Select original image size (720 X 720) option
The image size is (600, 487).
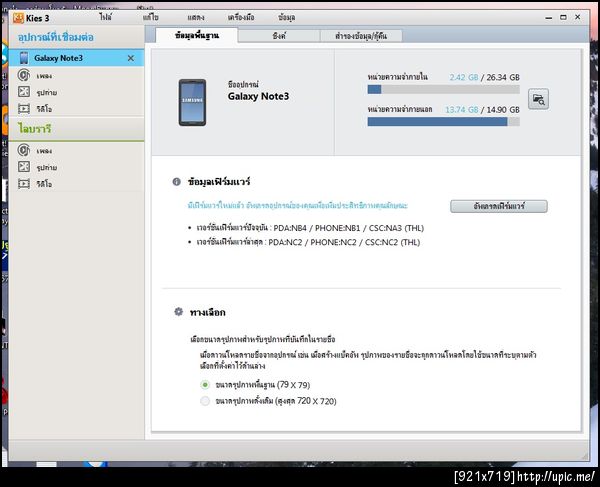(x=205, y=401)
